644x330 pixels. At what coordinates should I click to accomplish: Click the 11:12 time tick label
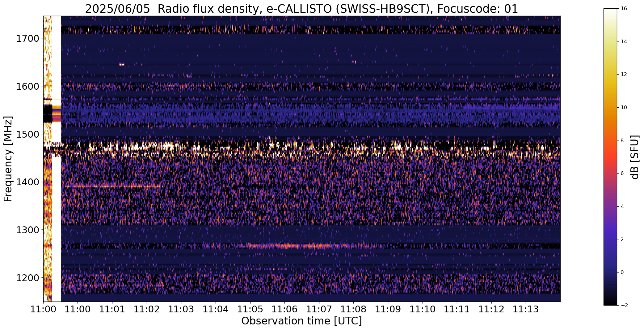[x=491, y=309]
